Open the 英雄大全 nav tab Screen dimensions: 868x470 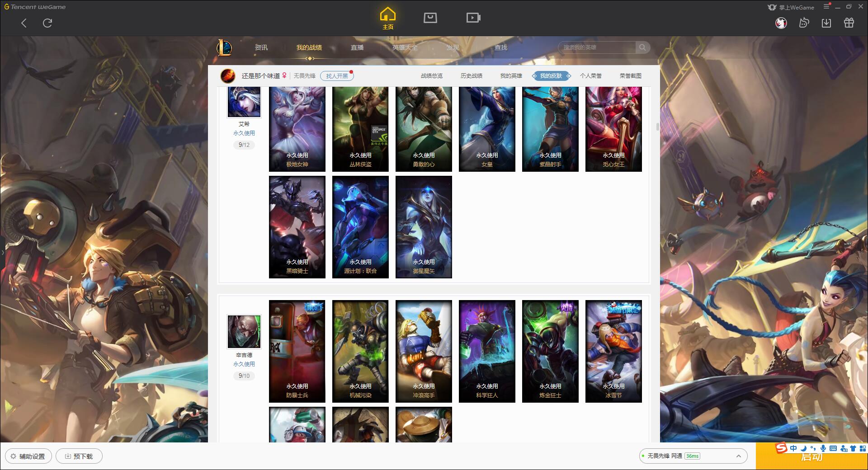coord(405,47)
